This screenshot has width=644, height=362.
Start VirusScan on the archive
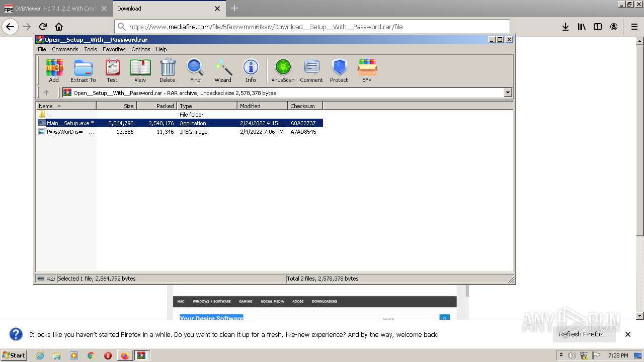point(283,70)
